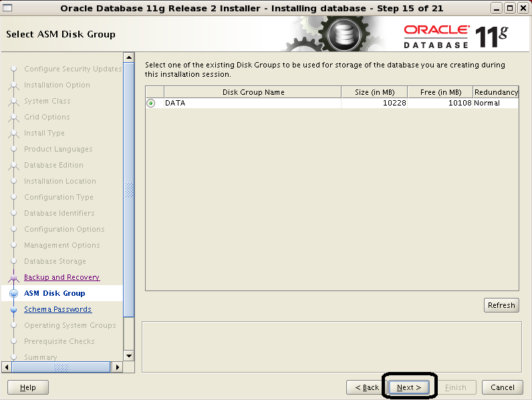Click the Disk Group Name column header

253,92
